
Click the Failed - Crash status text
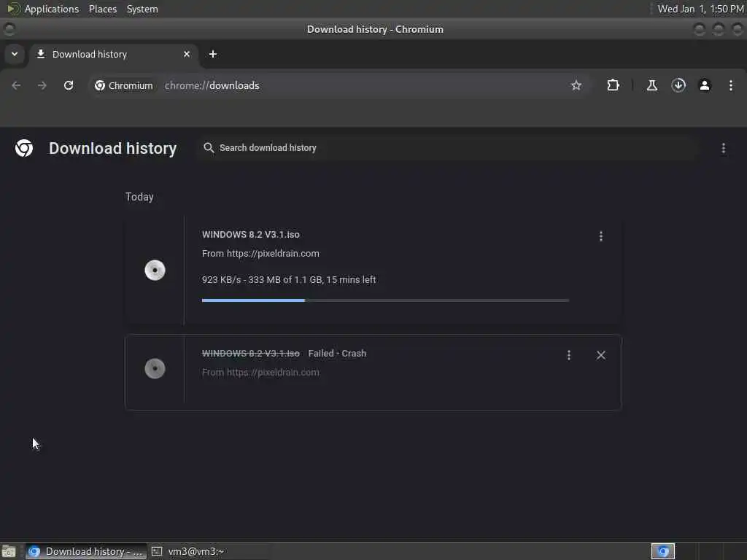pyautogui.click(x=337, y=354)
